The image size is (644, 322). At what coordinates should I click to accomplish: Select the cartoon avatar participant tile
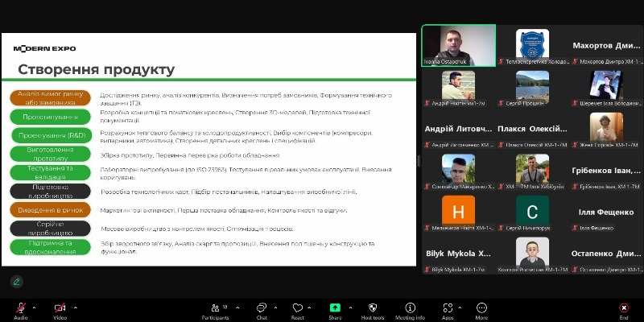coord(532,254)
